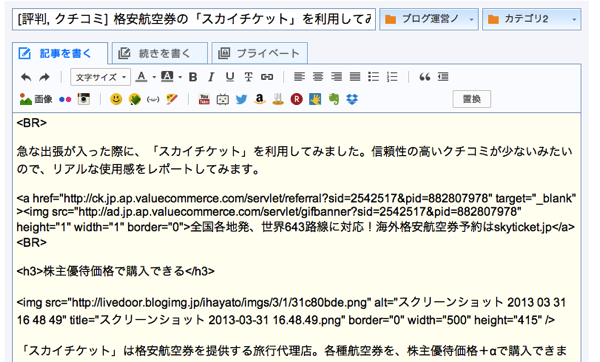600x362 pixels.
Task: Toggle underline formatting
Action: pos(230,77)
